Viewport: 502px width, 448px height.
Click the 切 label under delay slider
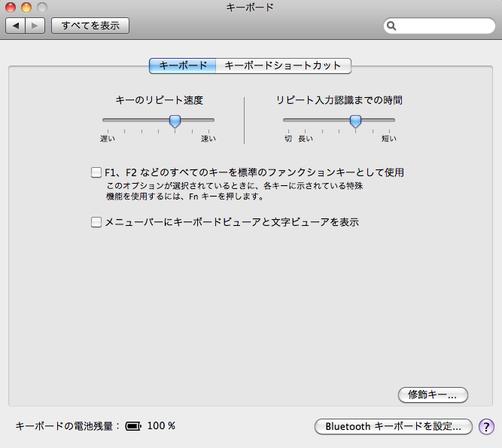288,139
